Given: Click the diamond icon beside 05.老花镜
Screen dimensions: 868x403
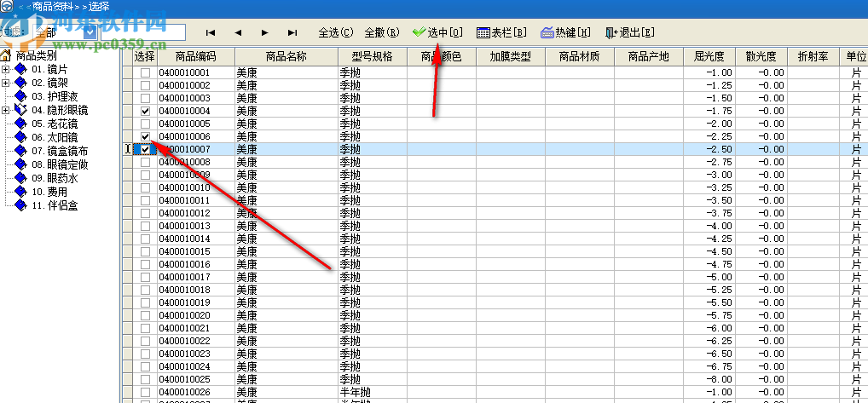Looking at the screenshot, I should tap(20, 124).
